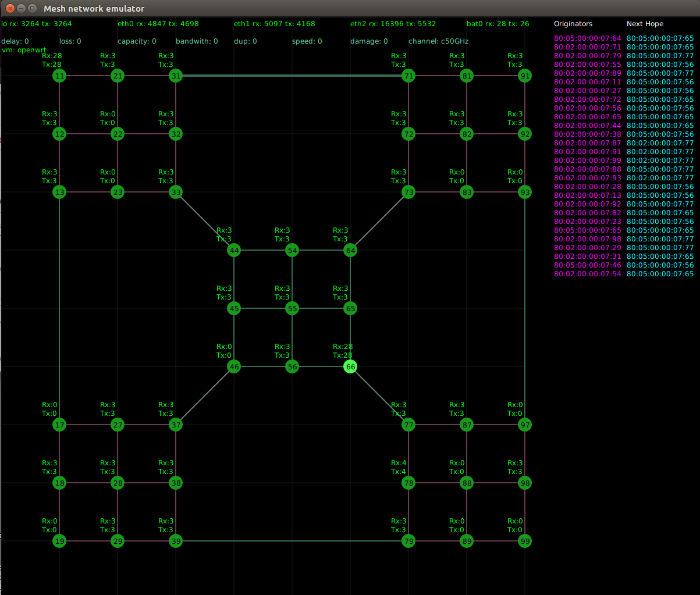Click the delay: 0 parameter

pyautogui.click(x=15, y=41)
